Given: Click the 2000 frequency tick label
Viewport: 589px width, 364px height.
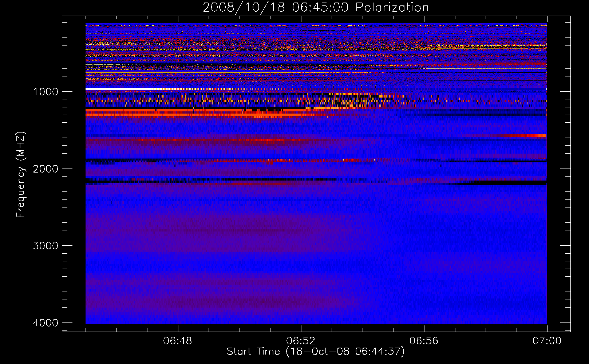Looking at the screenshot, I should coord(46,169).
